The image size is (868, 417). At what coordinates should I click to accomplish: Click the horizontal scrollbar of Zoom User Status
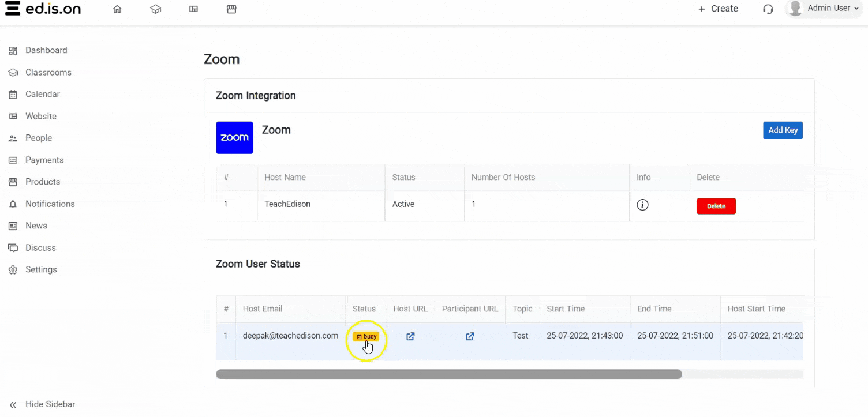[449, 374]
